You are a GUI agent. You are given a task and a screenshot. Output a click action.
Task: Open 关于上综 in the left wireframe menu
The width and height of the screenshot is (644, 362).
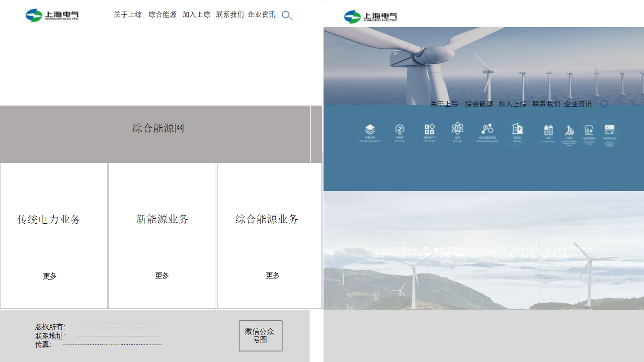tap(128, 15)
